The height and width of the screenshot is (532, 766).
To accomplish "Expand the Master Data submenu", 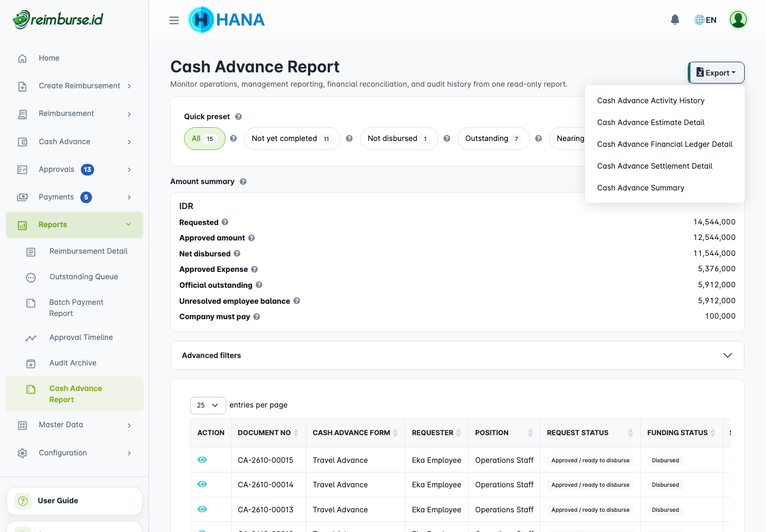I will click(74, 425).
